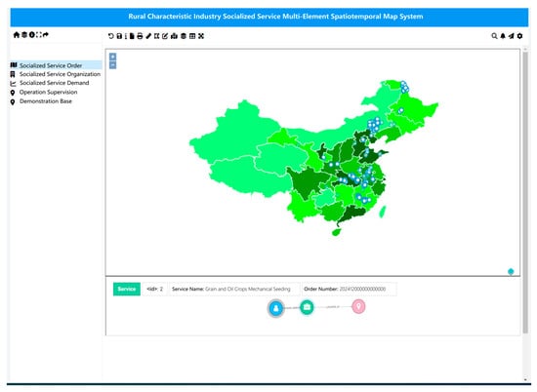This screenshot has width=537, height=392.
Task: Click the printer icon in toolbar
Action: pyautogui.click(x=140, y=36)
